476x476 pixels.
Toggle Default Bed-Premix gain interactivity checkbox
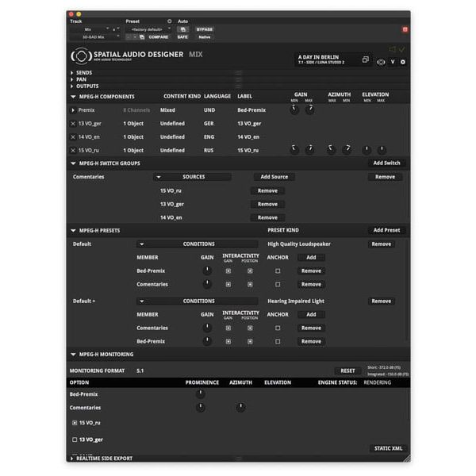228,271
